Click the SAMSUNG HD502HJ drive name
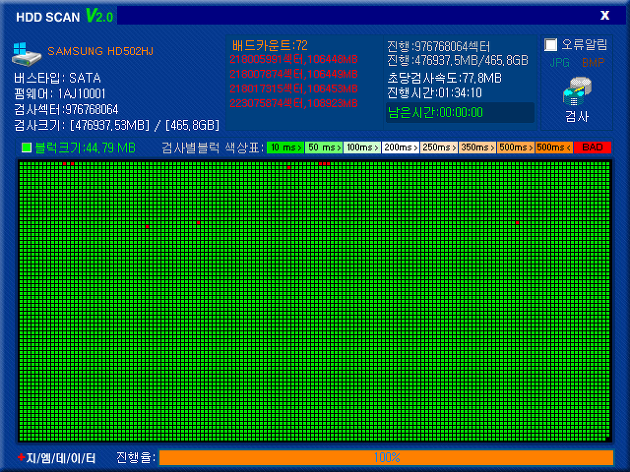The height and width of the screenshot is (472, 630). (x=100, y=51)
